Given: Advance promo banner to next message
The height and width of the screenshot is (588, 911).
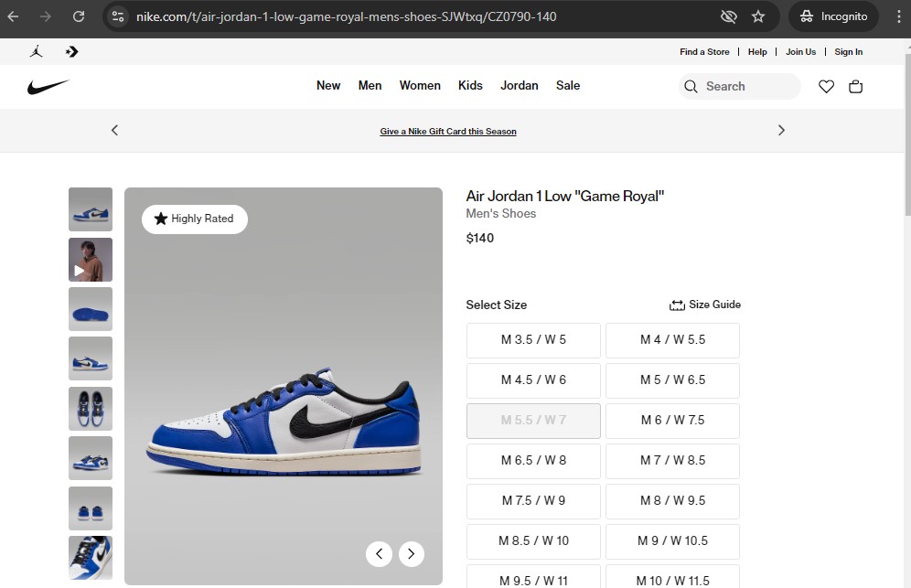Looking at the screenshot, I should click(781, 131).
